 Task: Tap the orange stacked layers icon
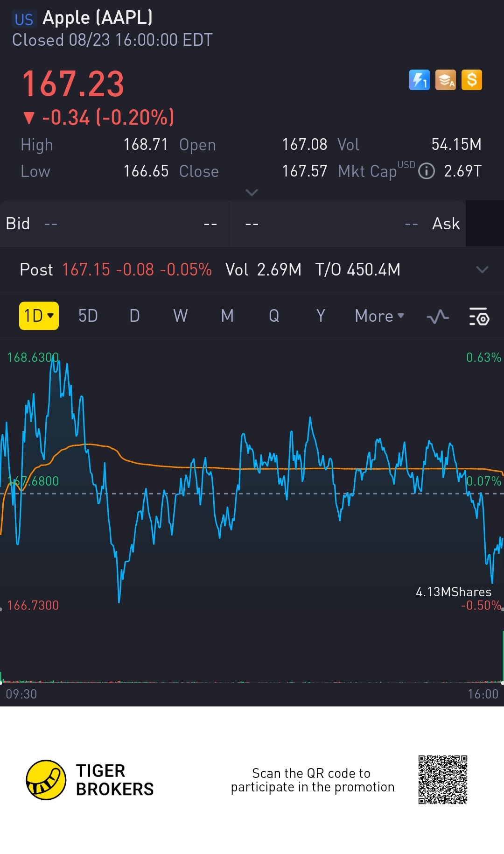coord(445,80)
